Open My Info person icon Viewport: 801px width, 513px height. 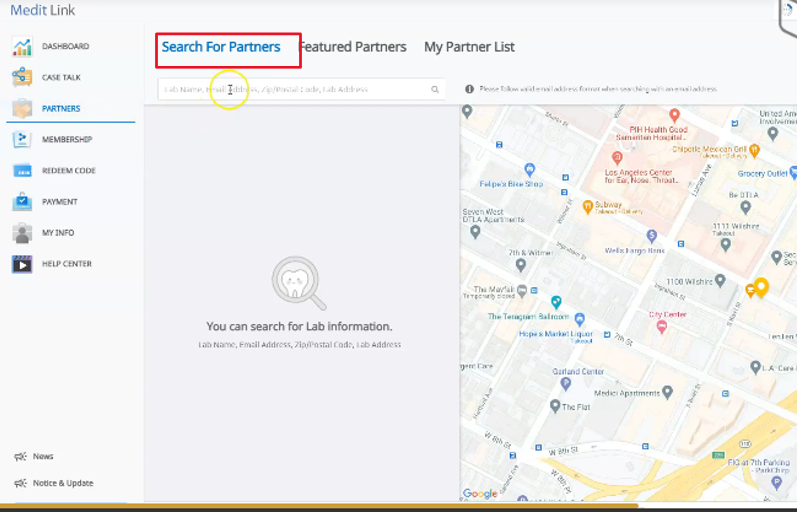tap(21, 233)
